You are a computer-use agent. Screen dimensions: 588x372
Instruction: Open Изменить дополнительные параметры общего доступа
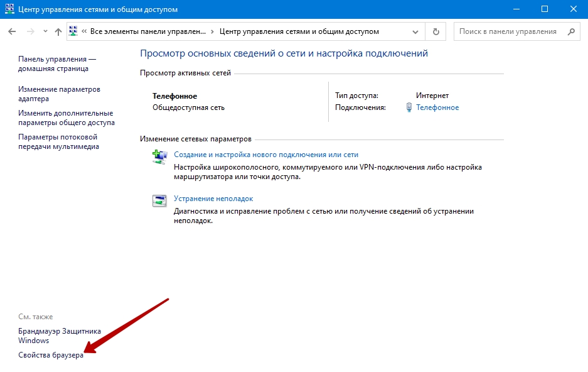pos(66,118)
